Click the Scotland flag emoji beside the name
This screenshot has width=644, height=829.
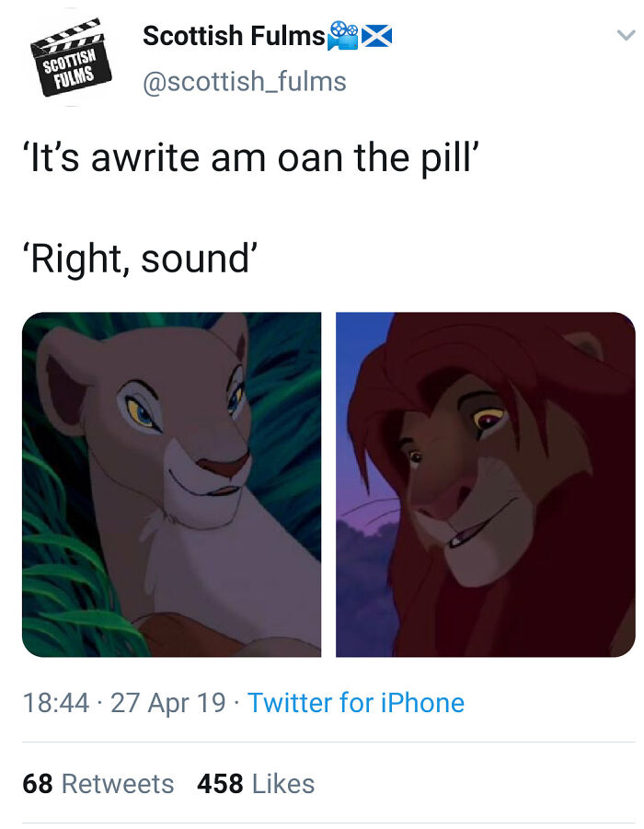pyautogui.click(x=377, y=37)
